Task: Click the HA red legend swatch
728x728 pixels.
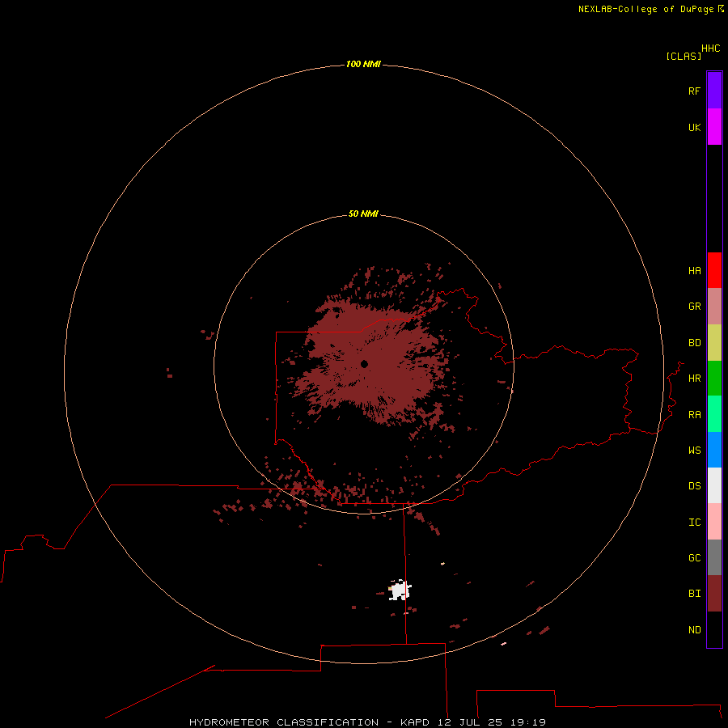Action: click(x=714, y=270)
